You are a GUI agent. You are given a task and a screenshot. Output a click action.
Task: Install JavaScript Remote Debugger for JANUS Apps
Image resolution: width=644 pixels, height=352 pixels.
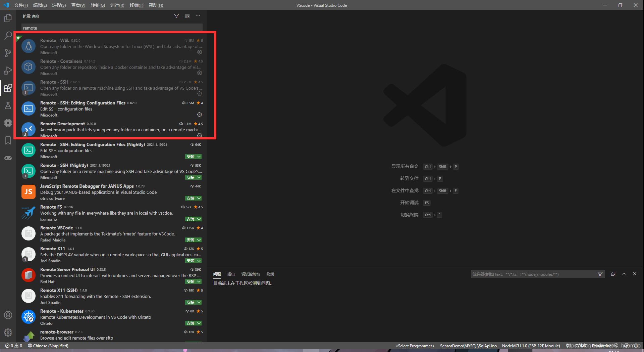click(191, 198)
